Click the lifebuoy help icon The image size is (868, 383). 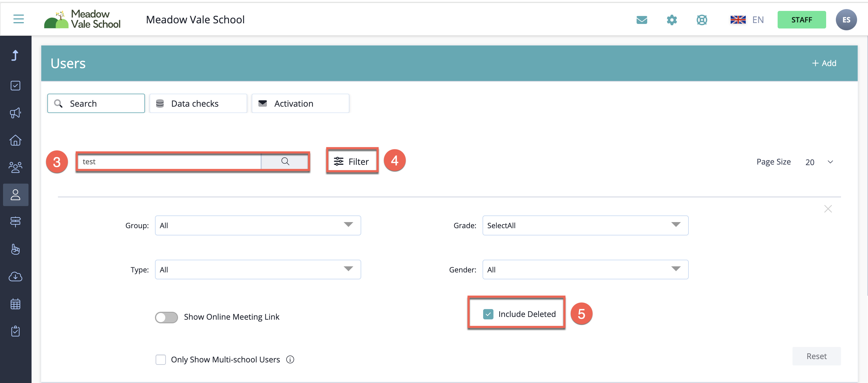(701, 20)
